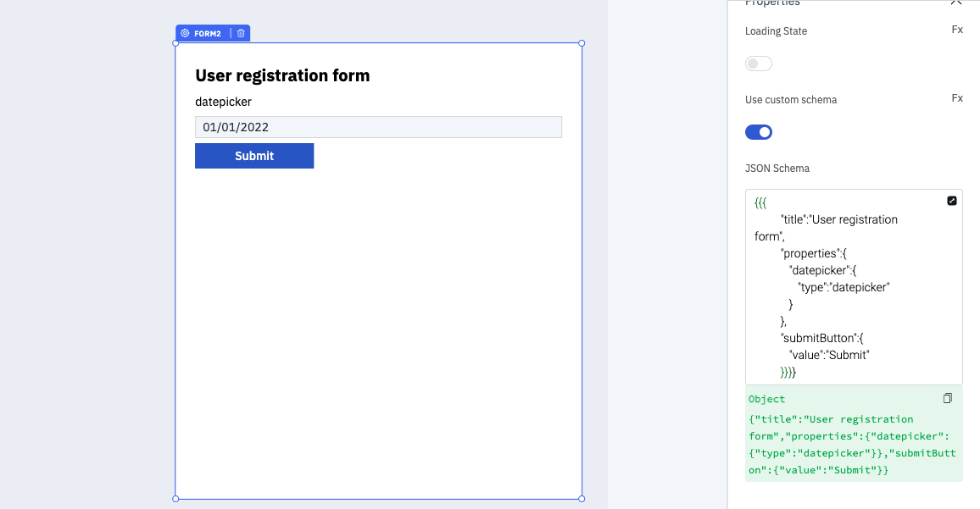The height and width of the screenshot is (509, 980).
Task: Enable the Loading State toggle
Action: point(759,64)
